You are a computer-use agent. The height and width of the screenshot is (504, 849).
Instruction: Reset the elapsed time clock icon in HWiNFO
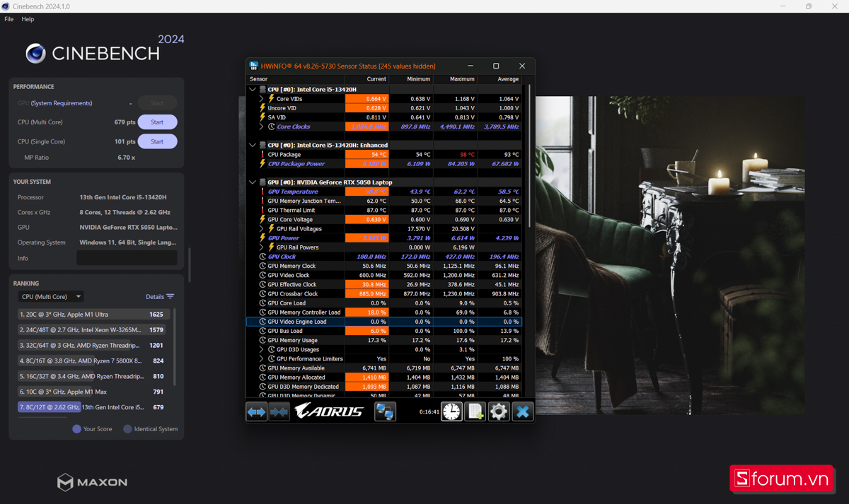pyautogui.click(x=451, y=411)
